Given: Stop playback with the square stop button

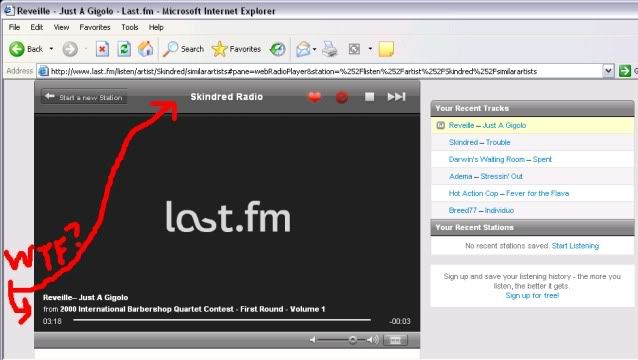Looking at the screenshot, I should coord(369,96).
